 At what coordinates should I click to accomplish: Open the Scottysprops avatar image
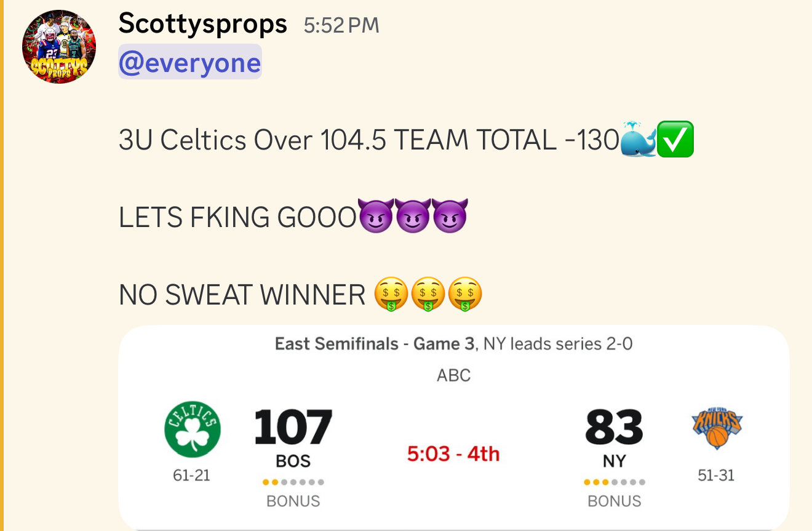59,47
